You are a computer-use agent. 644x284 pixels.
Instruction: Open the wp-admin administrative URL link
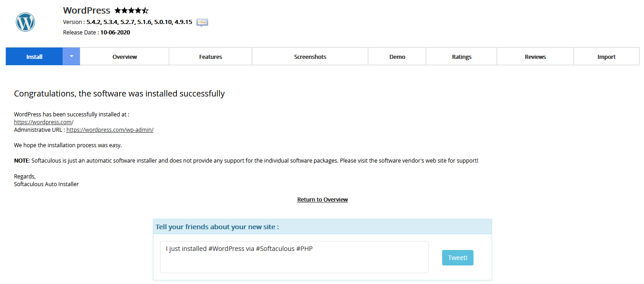pos(109,130)
